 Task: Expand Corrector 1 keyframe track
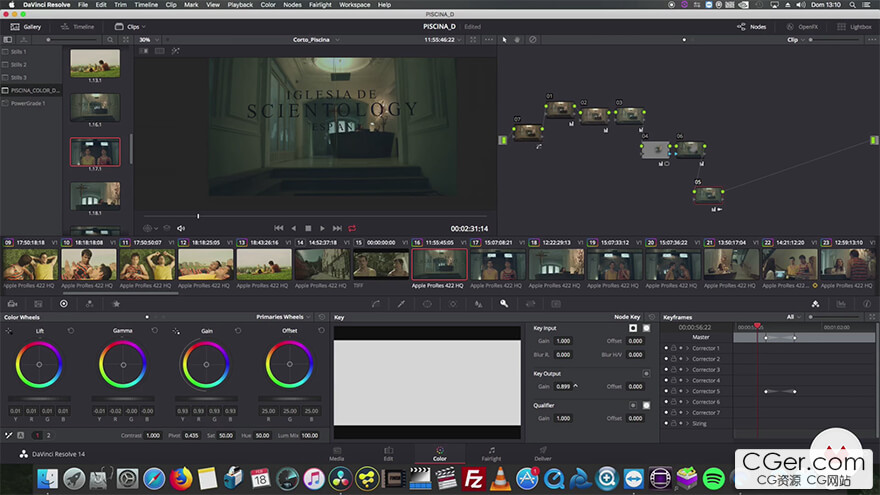coord(688,348)
